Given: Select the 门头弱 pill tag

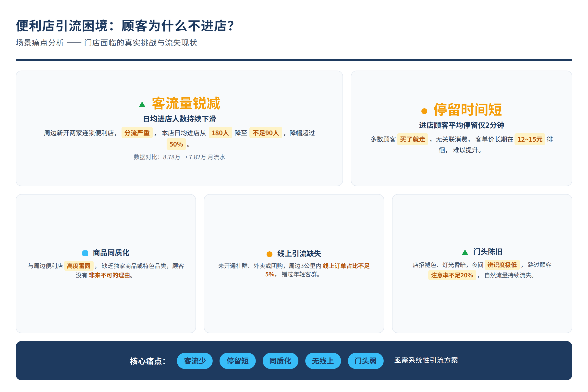Looking at the screenshot, I should coord(366,361).
